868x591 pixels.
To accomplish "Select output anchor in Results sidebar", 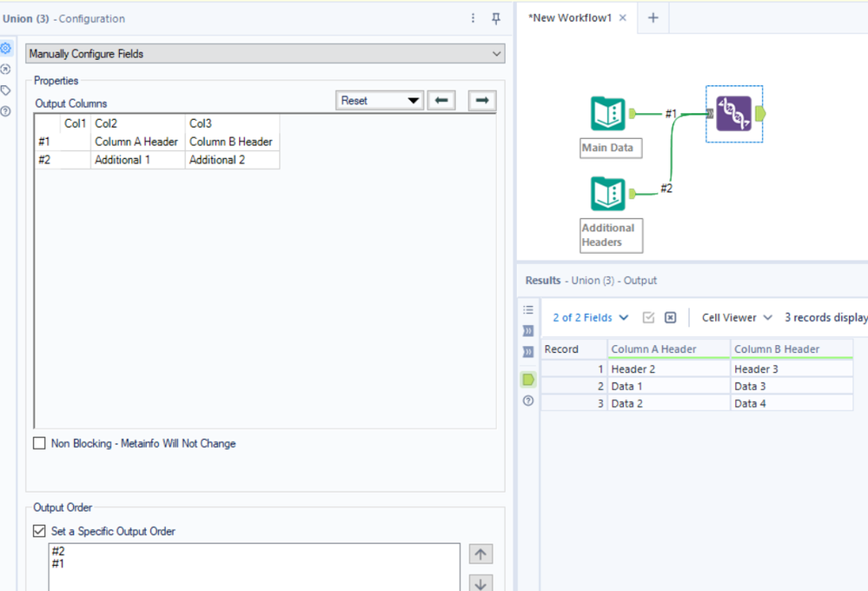I will 528,380.
